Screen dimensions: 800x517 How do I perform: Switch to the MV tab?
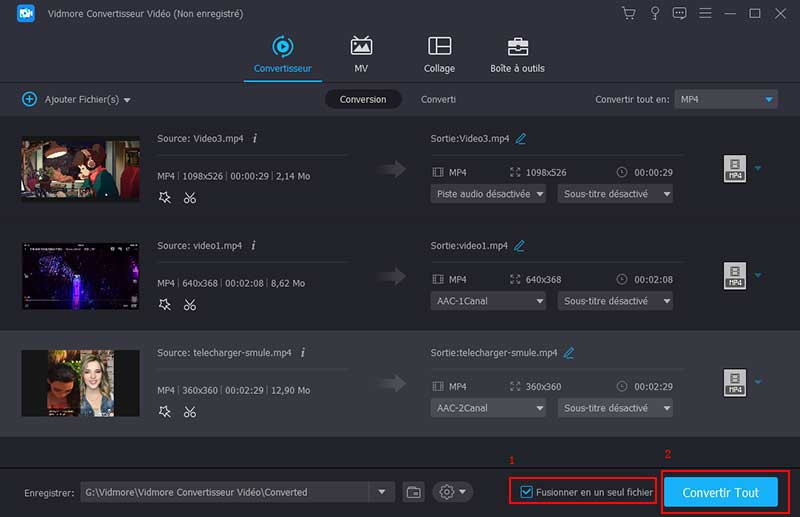(x=361, y=54)
